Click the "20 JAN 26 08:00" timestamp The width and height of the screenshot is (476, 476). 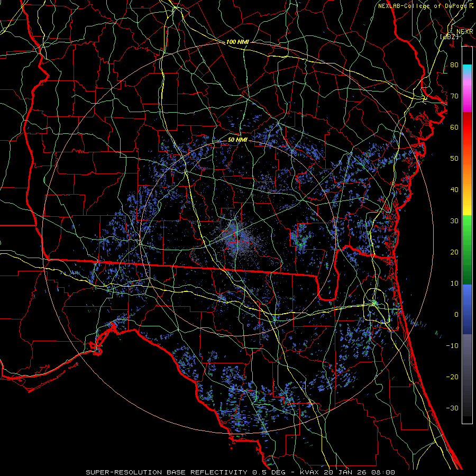(360, 472)
